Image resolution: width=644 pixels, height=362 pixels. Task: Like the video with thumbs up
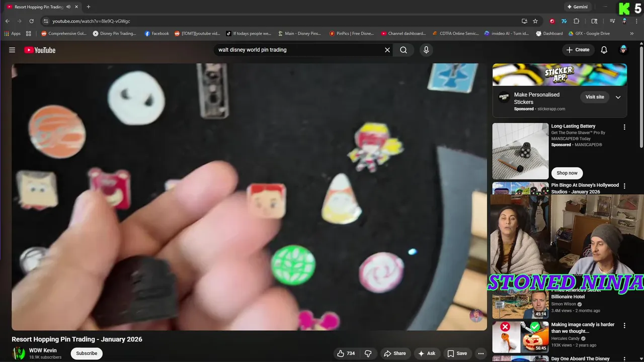pos(346,353)
